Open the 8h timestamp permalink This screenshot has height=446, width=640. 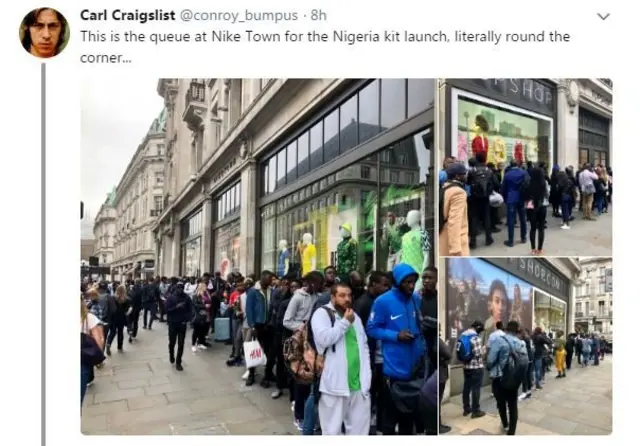[x=318, y=16]
